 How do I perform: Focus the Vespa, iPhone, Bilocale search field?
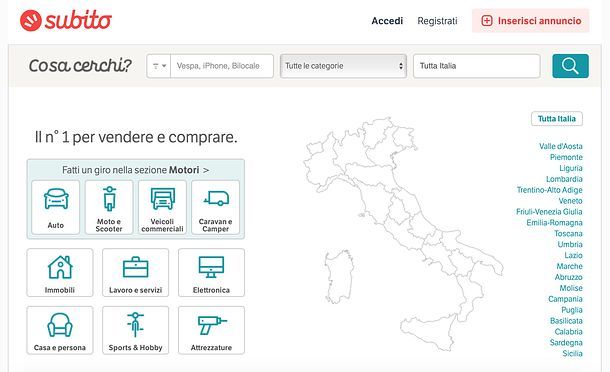[x=222, y=66]
